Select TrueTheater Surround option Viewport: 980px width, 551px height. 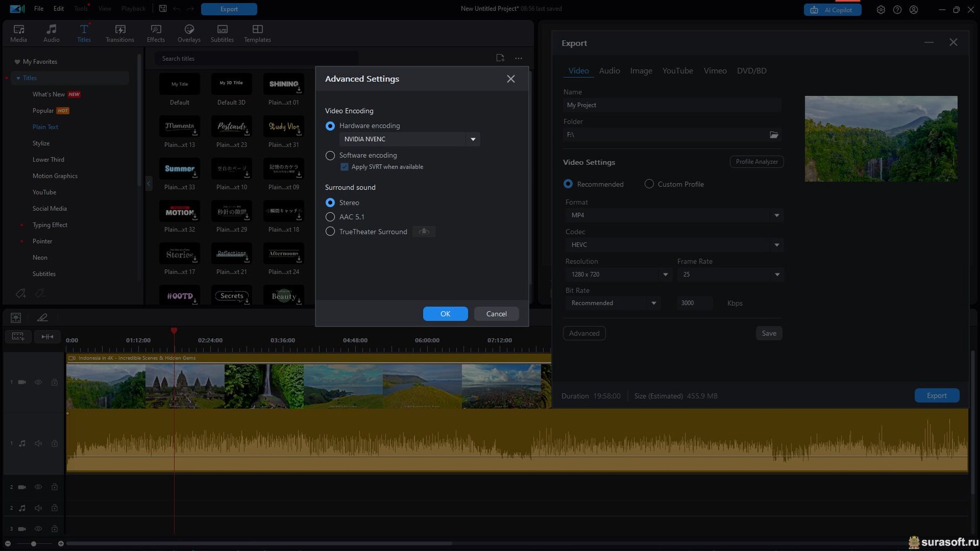[x=330, y=232]
